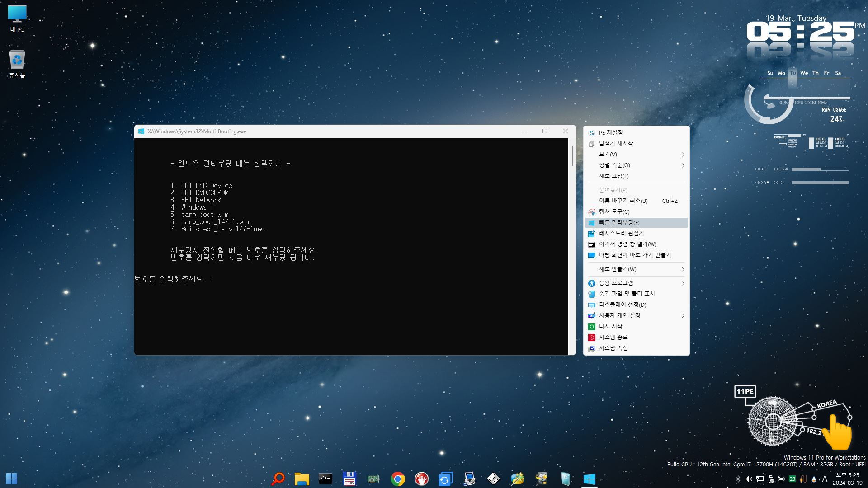Choose 바탕 화면에 바로 가기 만들기
This screenshot has width=868, height=488.
[x=636, y=255]
